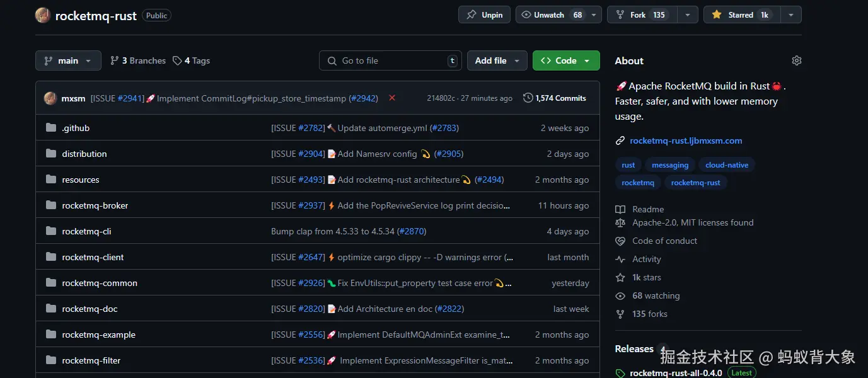This screenshot has height=378, width=868.
Task: Open the 1,574 Commits history
Action: click(x=555, y=98)
